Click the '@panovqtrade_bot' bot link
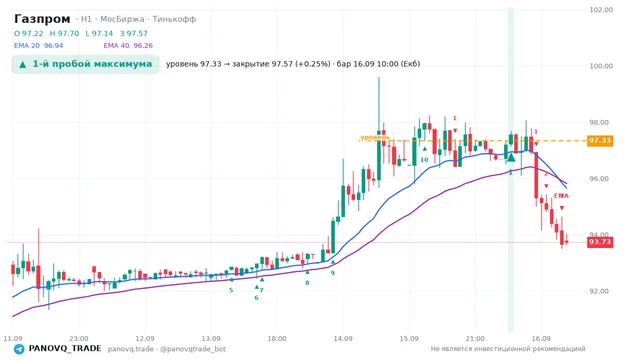The height and width of the screenshot is (360, 640). [193, 349]
